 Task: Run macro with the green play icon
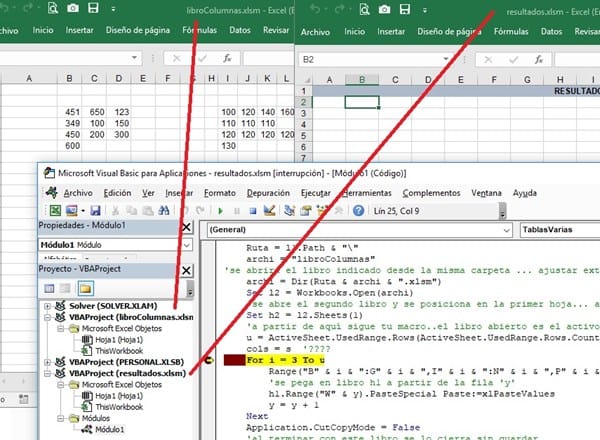[x=220, y=211]
